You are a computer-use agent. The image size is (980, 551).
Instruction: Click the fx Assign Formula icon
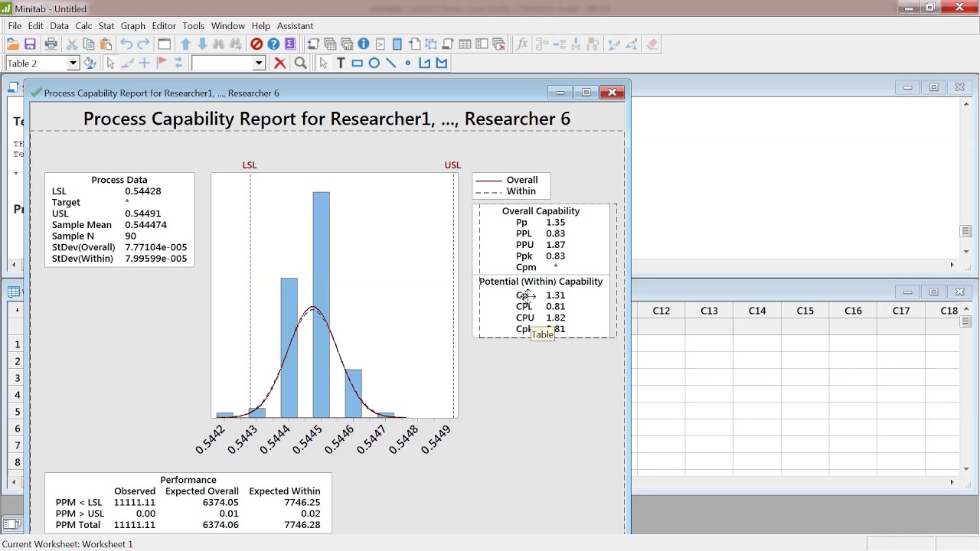(x=522, y=44)
